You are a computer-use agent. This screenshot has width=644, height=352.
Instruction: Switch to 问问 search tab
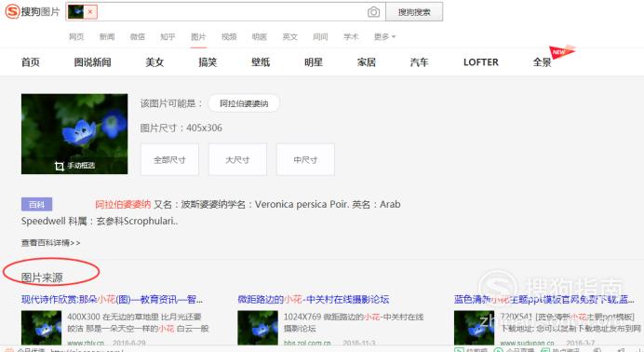point(320,36)
